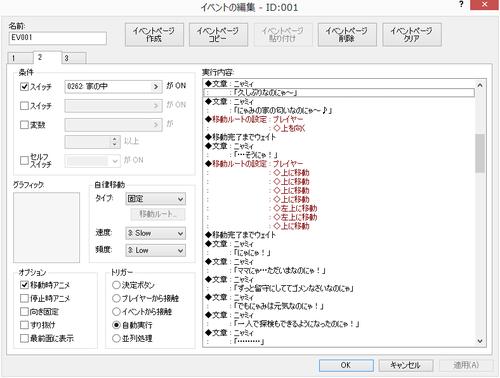
Task: Select the line 「でもにゃみは元気なのにゃ！」
Action: coord(339,306)
